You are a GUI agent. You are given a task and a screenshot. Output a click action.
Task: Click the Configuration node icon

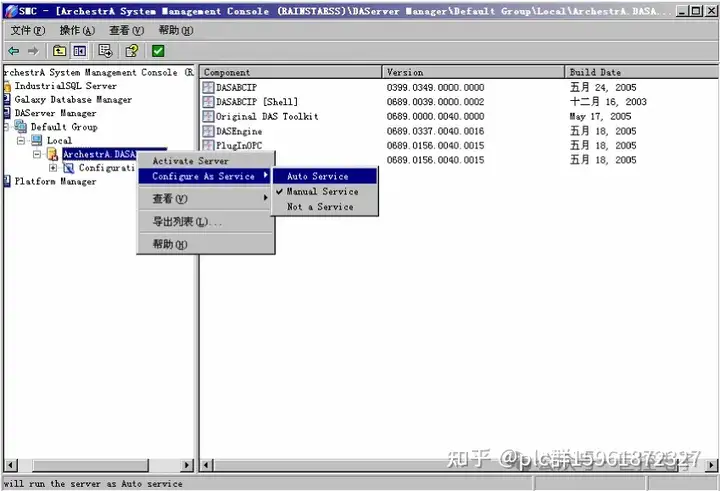pos(69,168)
